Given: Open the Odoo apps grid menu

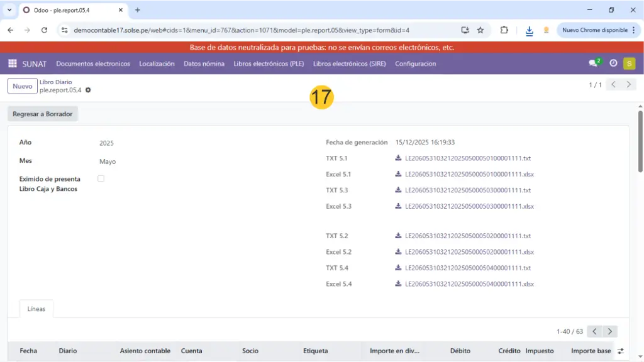Looking at the screenshot, I should pyautogui.click(x=12, y=63).
